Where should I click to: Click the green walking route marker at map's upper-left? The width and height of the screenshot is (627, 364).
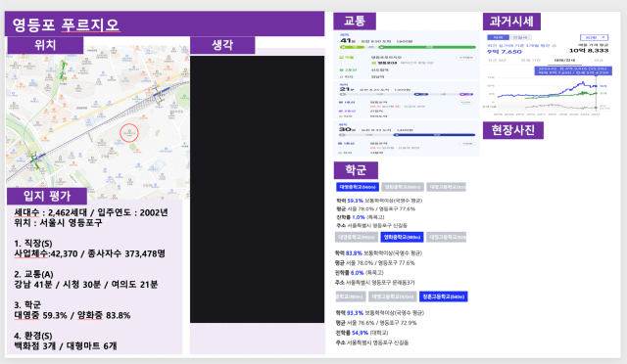(63, 71)
